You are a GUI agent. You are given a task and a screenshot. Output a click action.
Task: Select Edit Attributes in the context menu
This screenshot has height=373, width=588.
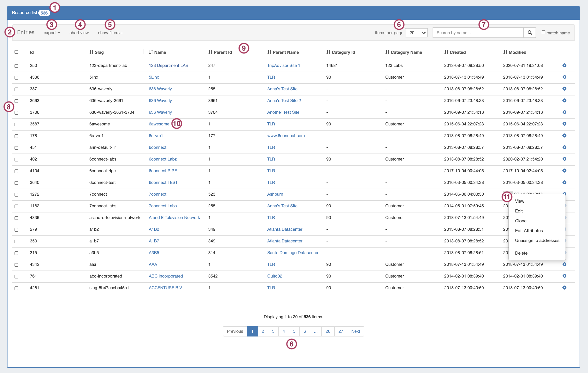529,231
